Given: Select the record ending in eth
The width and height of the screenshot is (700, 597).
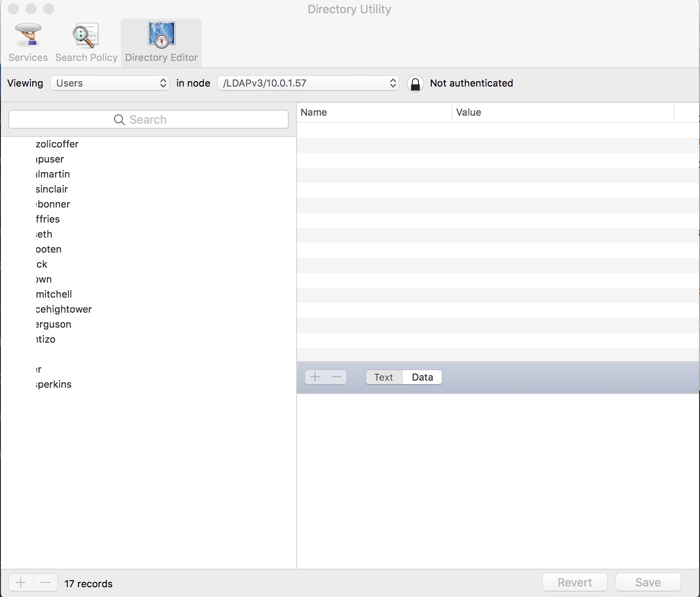Looking at the screenshot, I should pos(148,234).
